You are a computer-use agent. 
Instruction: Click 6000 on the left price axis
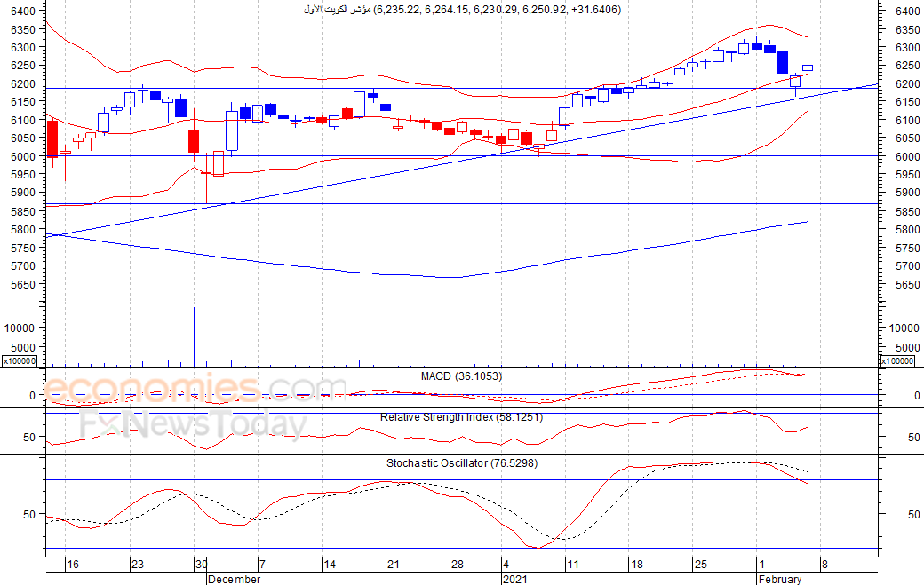coord(23,156)
